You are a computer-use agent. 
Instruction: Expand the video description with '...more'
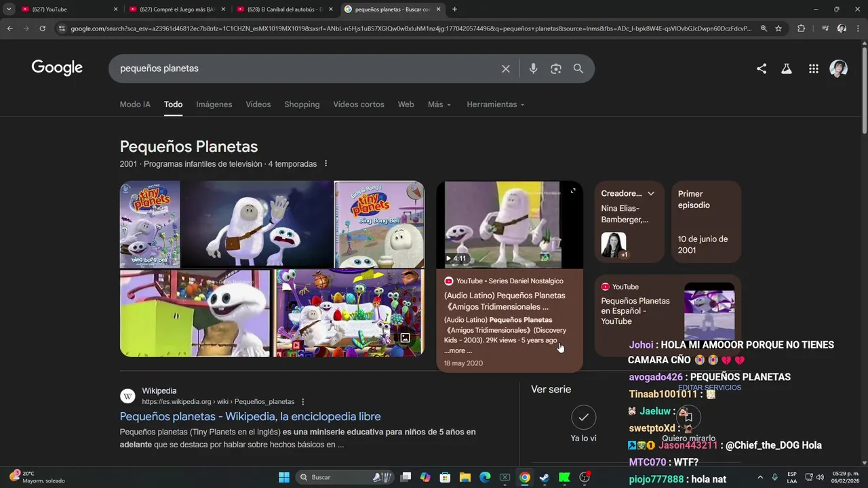pyautogui.click(x=458, y=350)
